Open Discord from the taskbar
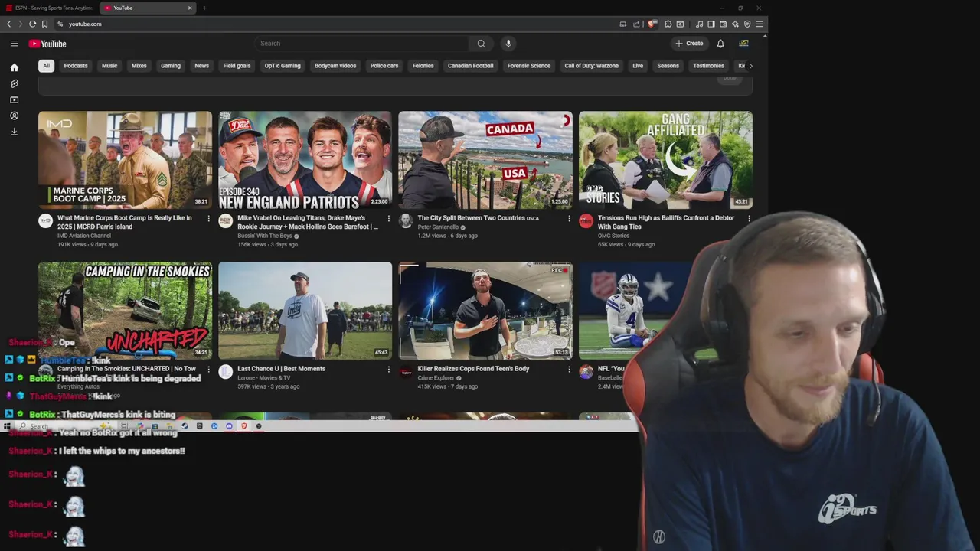This screenshot has height=551, width=980. [x=229, y=426]
